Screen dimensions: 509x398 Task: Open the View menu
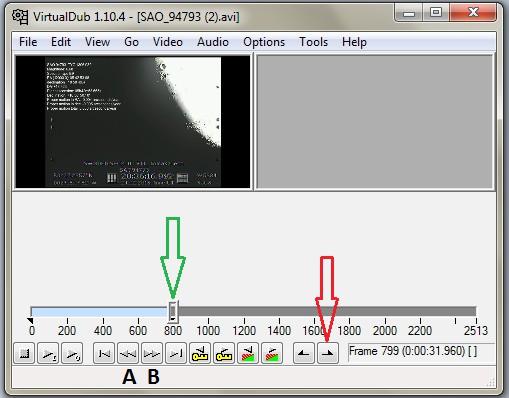pyautogui.click(x=97, y=42)
